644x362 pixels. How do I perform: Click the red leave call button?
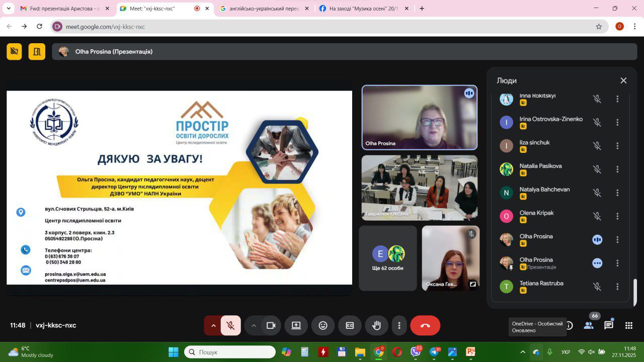[425, 325]
